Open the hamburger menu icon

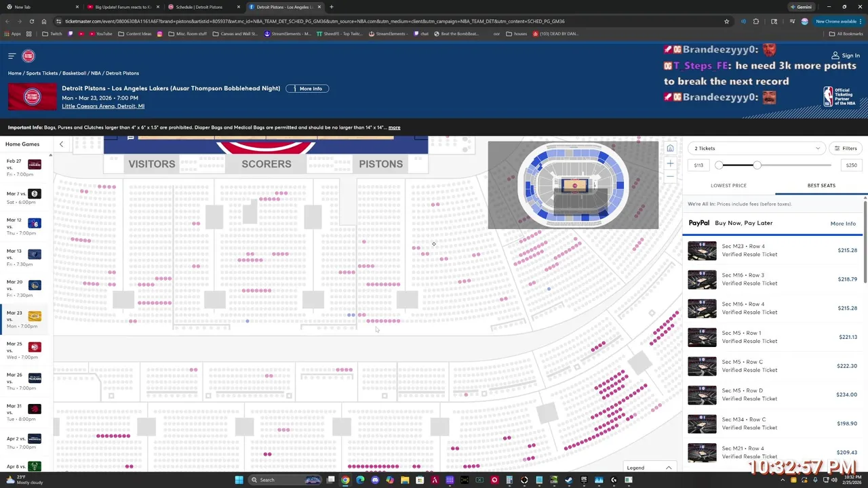[12, 56]
